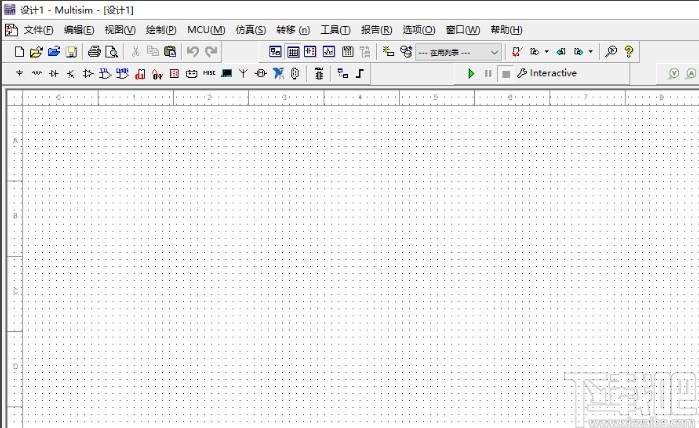
Task: Place an Analog op-amp component
Action: pos(88,73)
